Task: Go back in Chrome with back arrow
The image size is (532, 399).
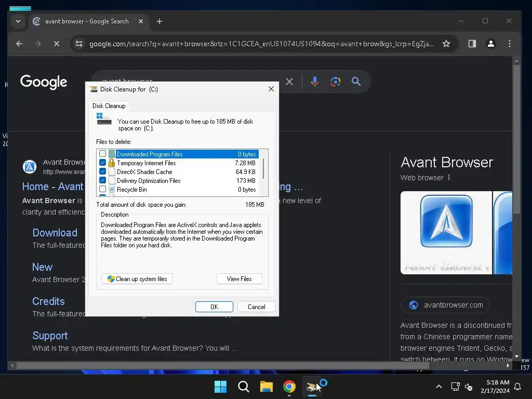Action: (x=19, y=44)
